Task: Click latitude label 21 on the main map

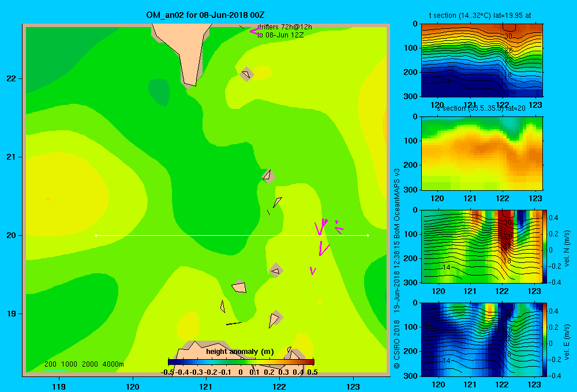Action: (12, 157)
